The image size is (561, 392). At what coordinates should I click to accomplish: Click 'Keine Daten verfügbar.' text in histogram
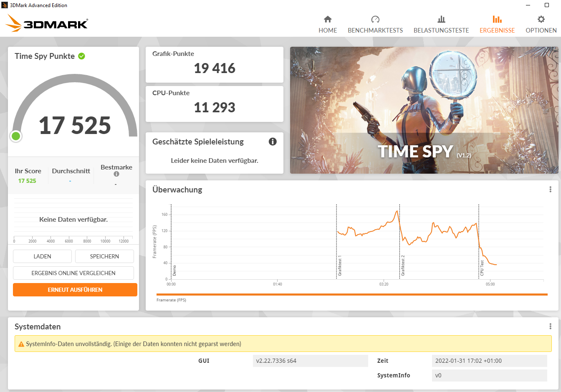tap(73, 219)
